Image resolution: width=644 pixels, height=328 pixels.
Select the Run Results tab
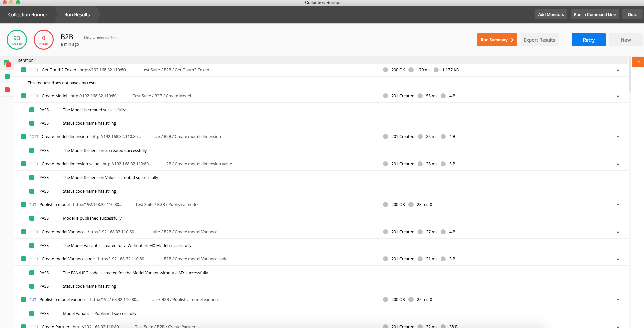[77, 14]
